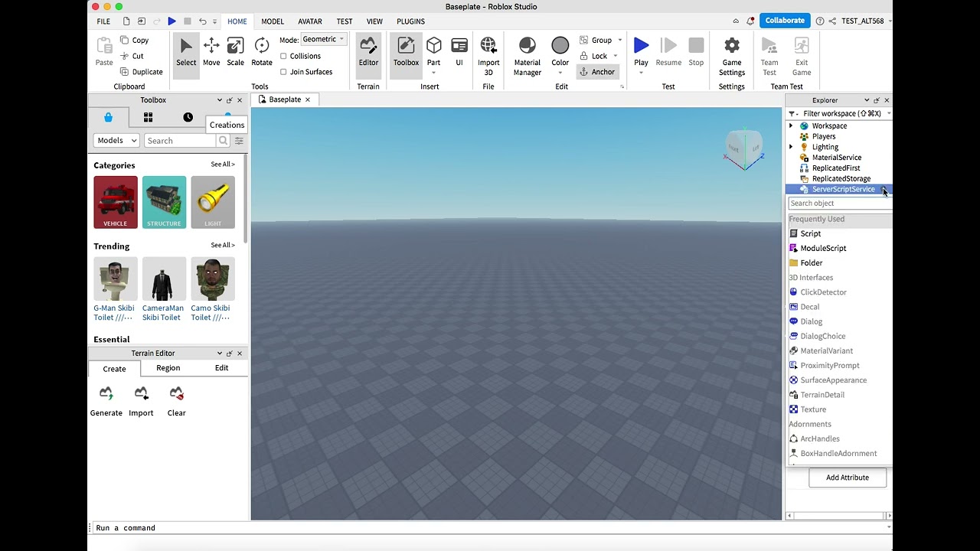Image resolution: width=980 pixels, height=551 pixels.
Task: Expand the Workspace tree node
Action: point(791,126)
